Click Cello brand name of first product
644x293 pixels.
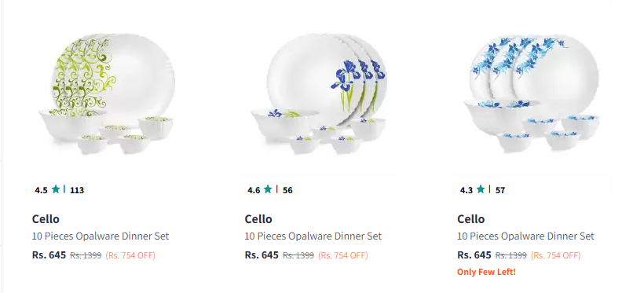click(x=46, y=219)
